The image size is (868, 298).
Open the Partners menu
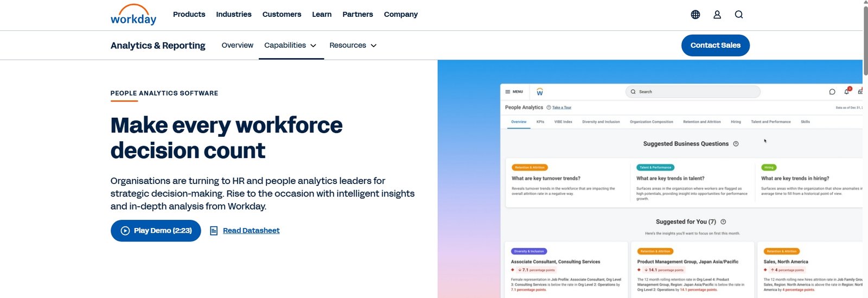[358, 15]
